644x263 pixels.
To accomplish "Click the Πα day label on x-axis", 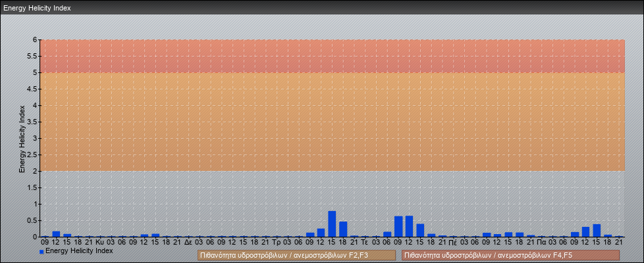I will 541,243.
